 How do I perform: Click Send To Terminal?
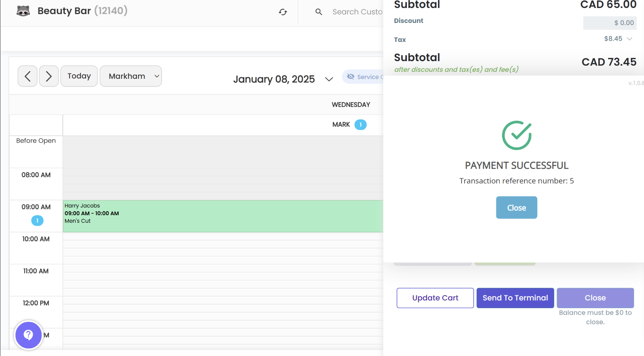pyautogui.click(x=515, y=298)
